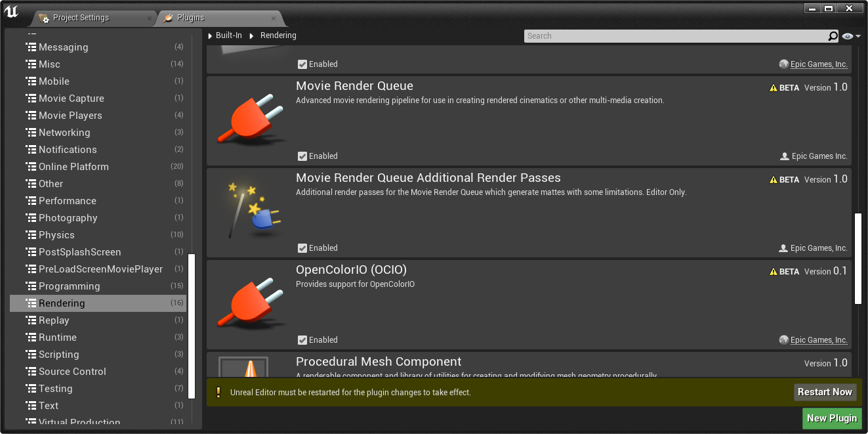Uncheck Enabled for OpenColorIO plugin
The height and width of the screenshot is (434, 868).
pyautogui.click(x=303, y=340)
